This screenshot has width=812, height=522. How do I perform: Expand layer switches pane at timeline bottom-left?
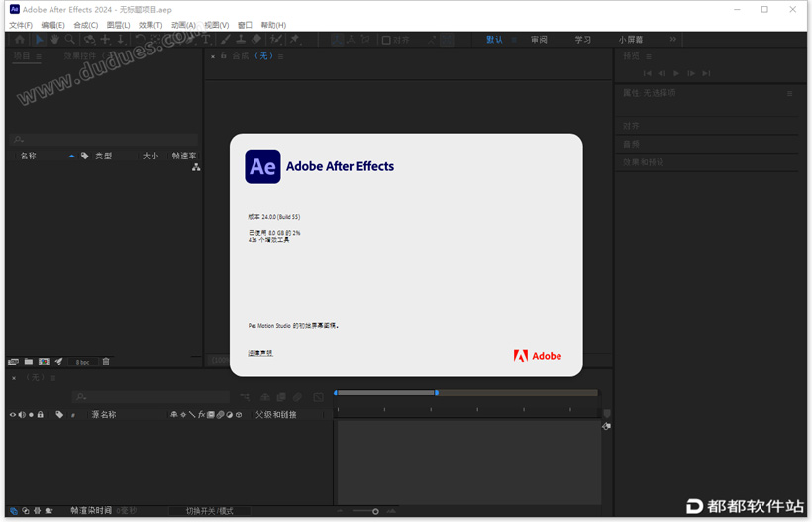click(14, 511)
